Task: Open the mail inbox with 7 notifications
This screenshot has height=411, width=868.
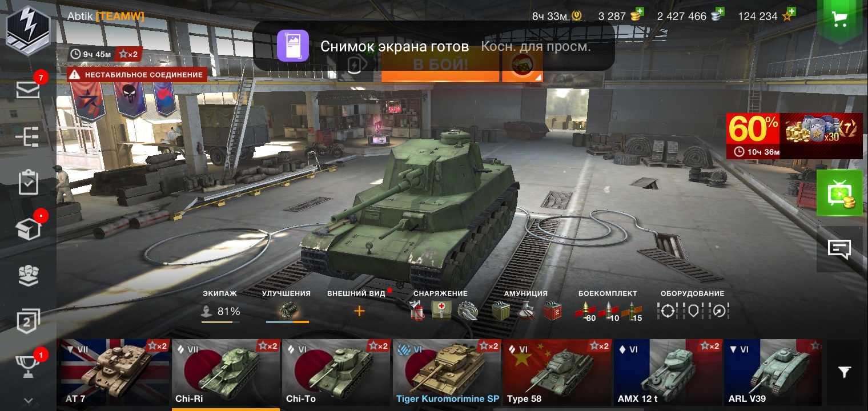Action: 28,89
